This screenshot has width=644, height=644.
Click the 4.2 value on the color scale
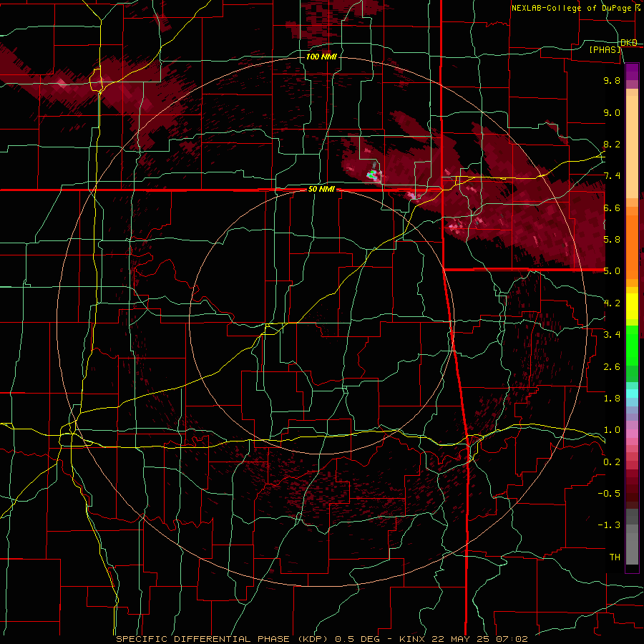612,303
